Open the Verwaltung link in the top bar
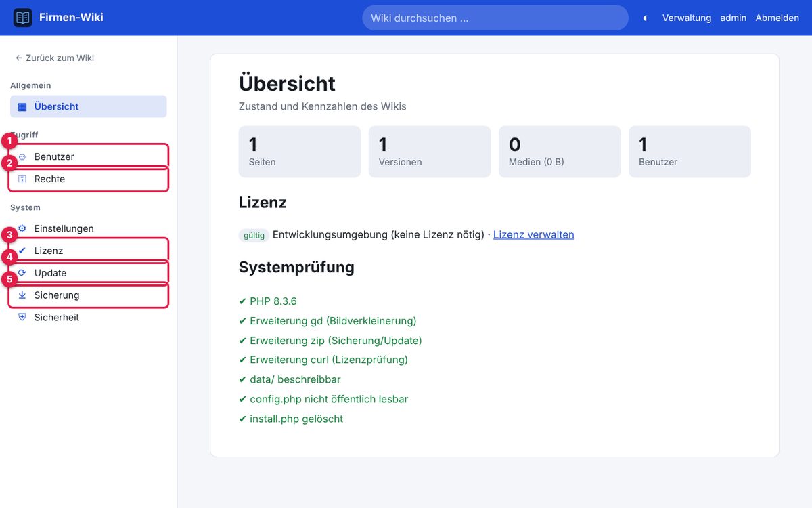The height and width of the screenshot is (508, 812). coord(687,18)
